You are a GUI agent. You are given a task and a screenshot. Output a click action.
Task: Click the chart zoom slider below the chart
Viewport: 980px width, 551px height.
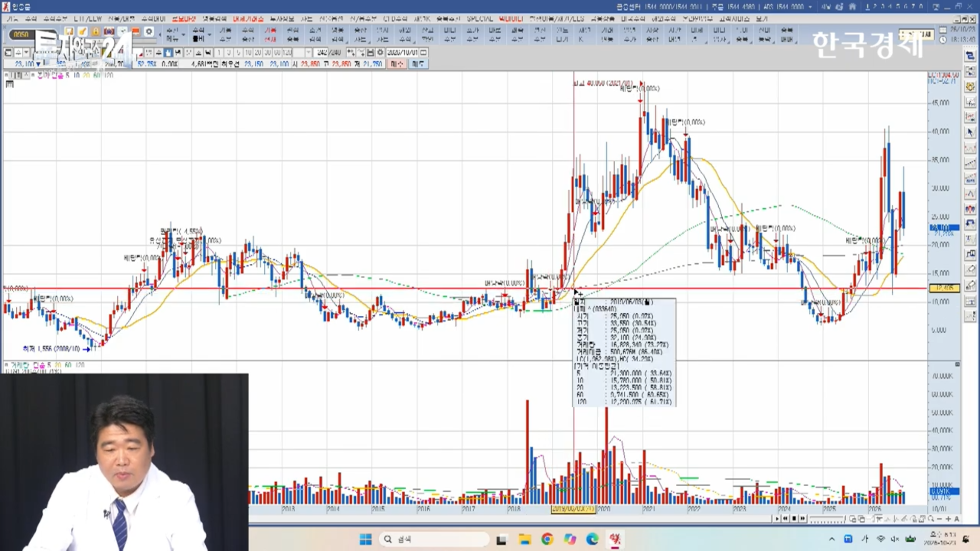[x=828, y=518]
